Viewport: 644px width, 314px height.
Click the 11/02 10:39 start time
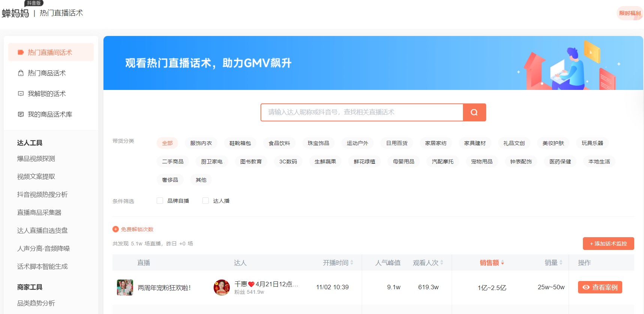(x=332, y=287)
